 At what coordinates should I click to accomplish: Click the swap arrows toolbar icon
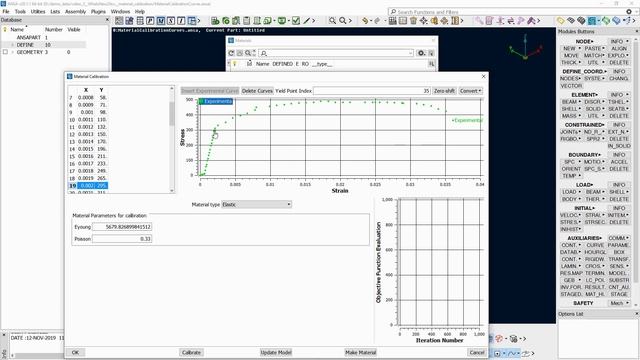click(510, 20)
